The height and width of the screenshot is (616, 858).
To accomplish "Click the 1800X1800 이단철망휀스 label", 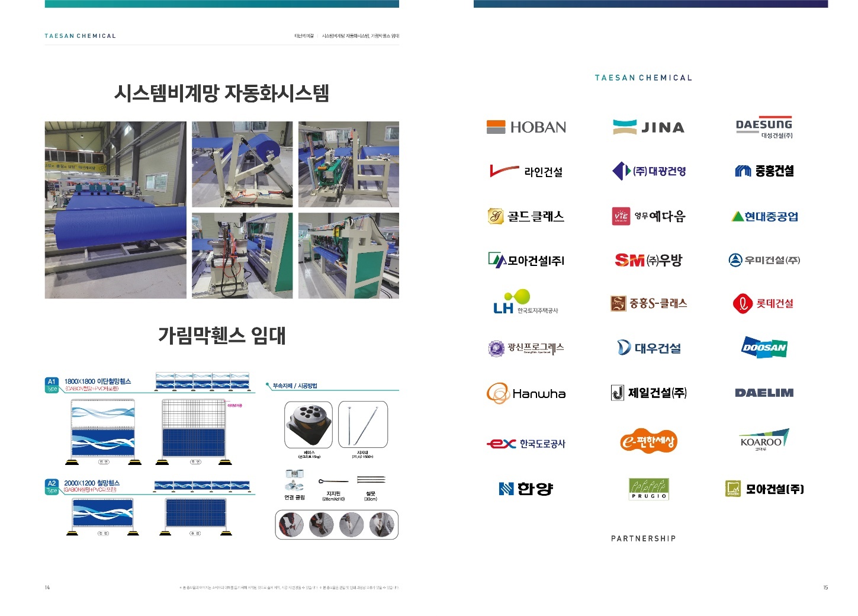I will coord(98,381).
